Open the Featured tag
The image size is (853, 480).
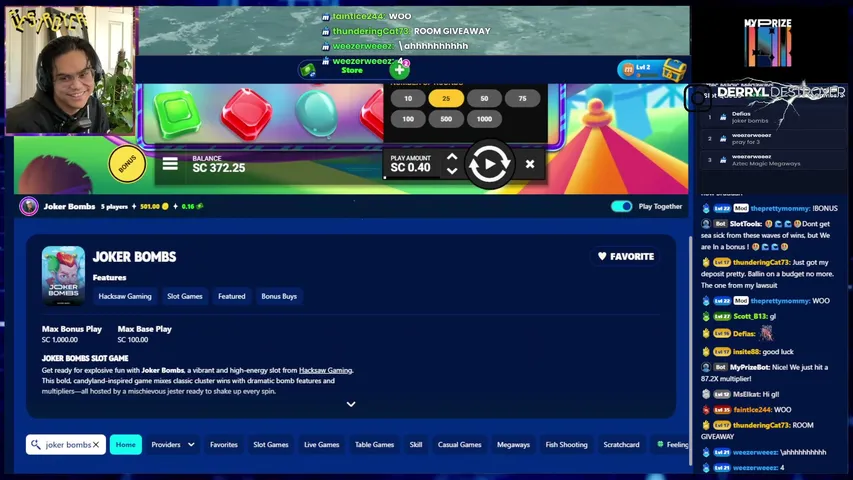[x=232, y=296]
